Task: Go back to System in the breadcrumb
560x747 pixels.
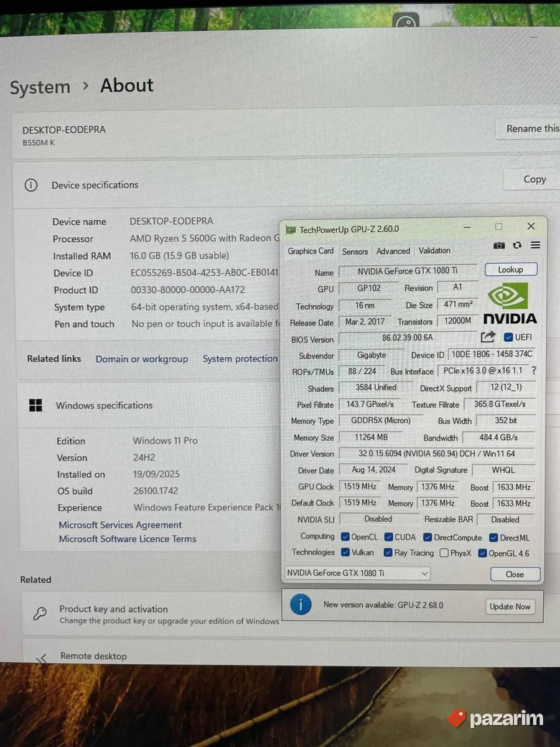Action: pyautogui.click(x=40, y=87)
